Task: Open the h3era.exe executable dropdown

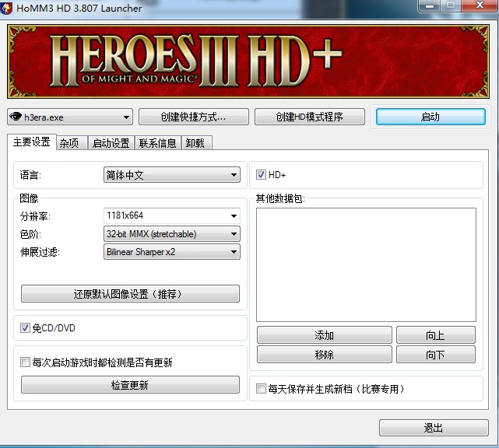Action: [x=70, y=117]
